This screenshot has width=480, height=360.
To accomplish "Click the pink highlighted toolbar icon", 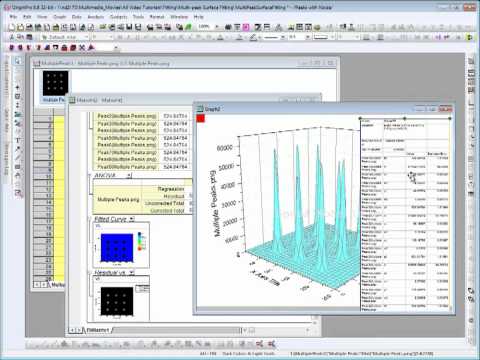I will coord(246,27).
